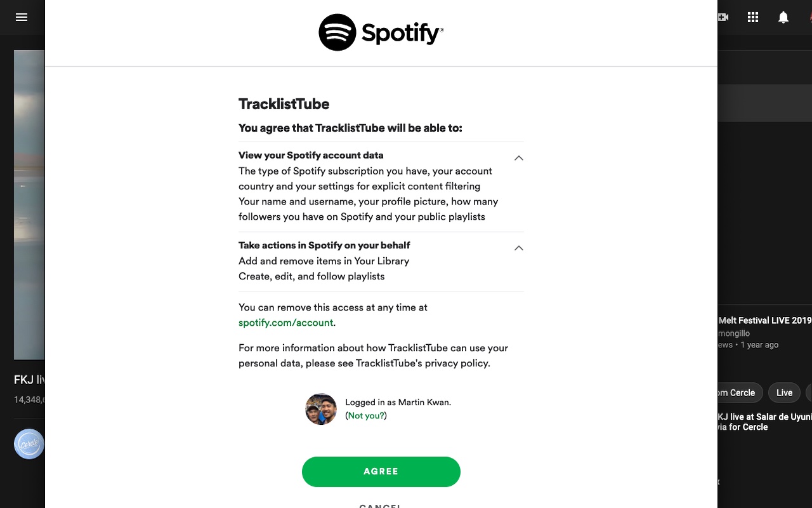The height and width of the screenshot is (508, 812).
Task: Click Martin Kwan's profile picture
Action: pos(321,409)
